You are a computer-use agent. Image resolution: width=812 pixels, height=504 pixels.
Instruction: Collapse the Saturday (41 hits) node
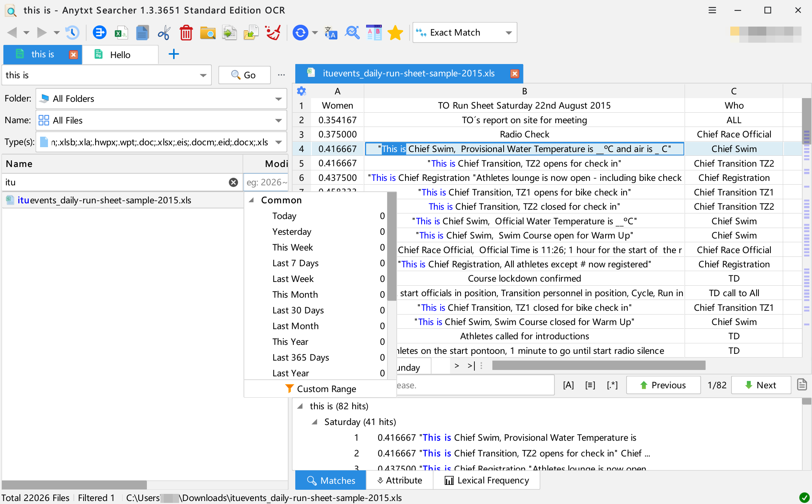coord(315,422)
